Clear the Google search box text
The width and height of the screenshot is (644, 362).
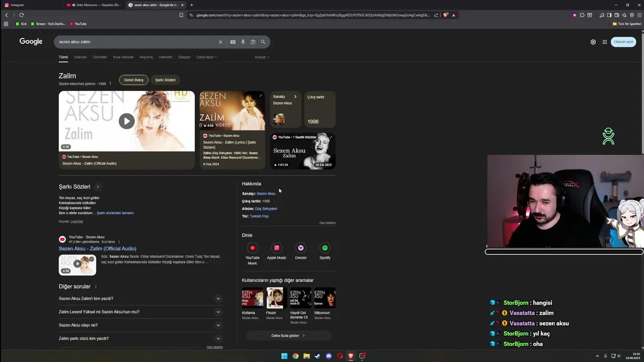coord(220,42)
